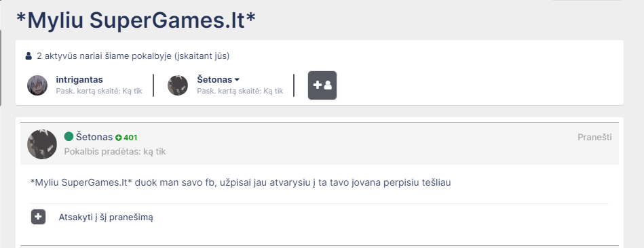Click the plus icon beside Atsakyti į šį pranešimą
This screenshot has height=248, width=644.
pyautogui.click(x=38, y=217)
